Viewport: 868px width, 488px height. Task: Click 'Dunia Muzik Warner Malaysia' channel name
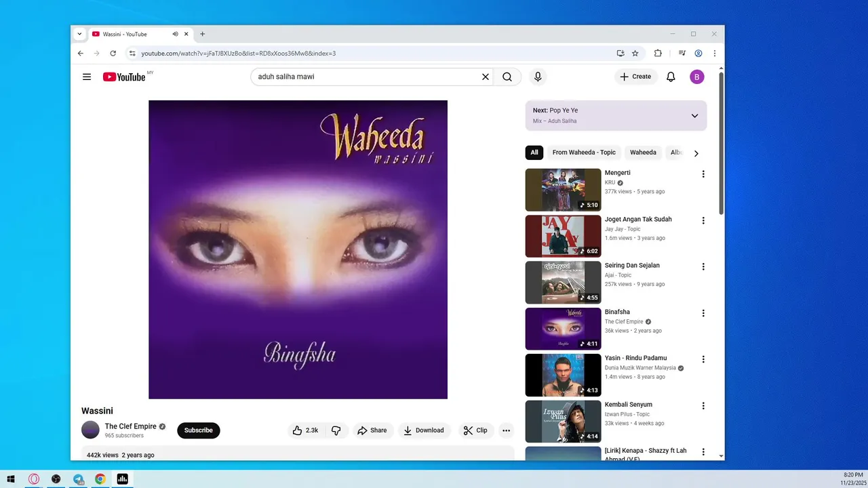[x=640, y=368]
